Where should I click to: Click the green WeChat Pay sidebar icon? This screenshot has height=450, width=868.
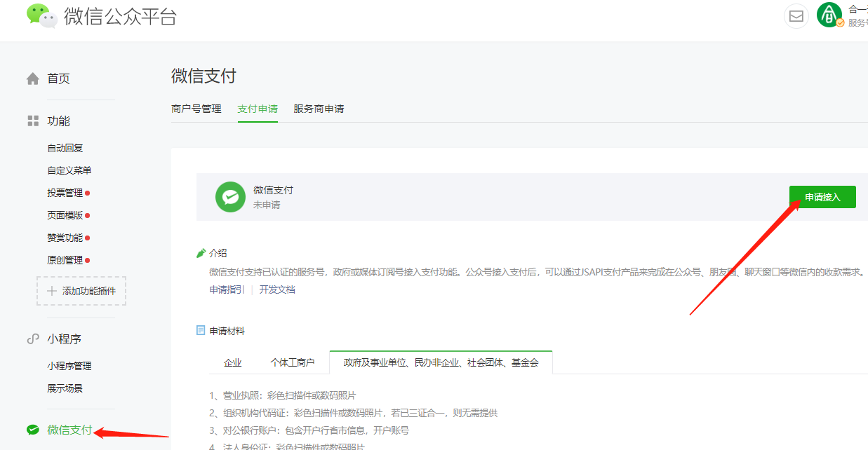pyautogui.click(x=33, y=430)
